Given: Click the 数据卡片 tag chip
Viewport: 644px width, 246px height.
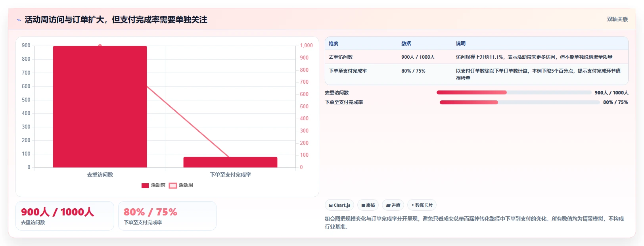Looking at the screenshot, I should pyautogui.click(x=422, y=205).
